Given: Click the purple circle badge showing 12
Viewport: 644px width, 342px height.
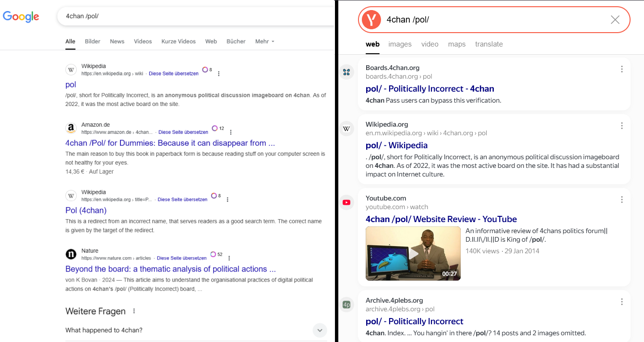Looking at the screenshot, I should [215, 128].
